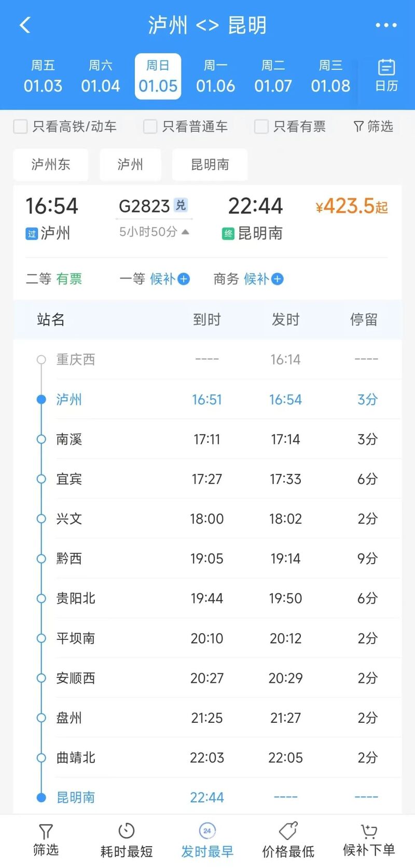Open waitlist order cart icon
This screenshot has width=415, height=868.
click(x=369, y=831)
